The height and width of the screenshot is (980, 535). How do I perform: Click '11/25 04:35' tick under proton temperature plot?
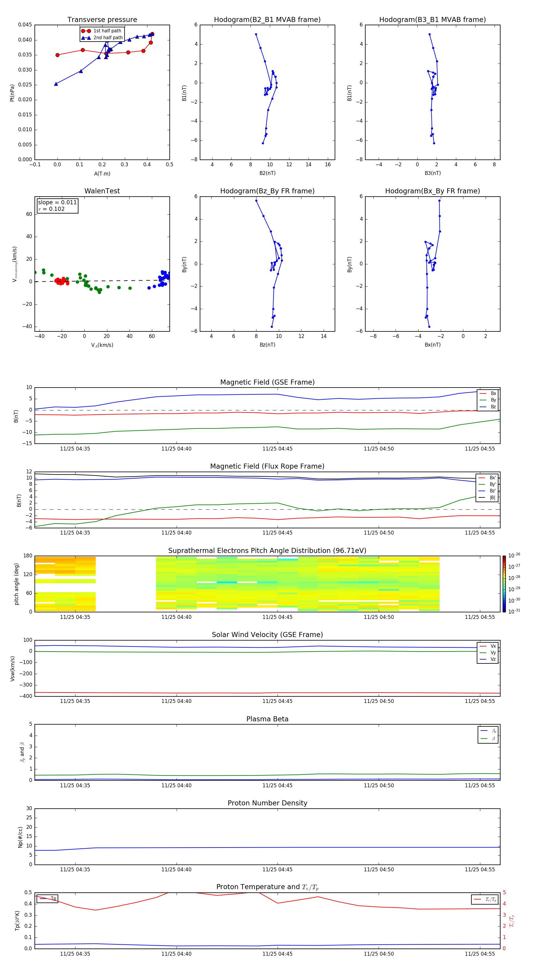(x=75, y=954)
